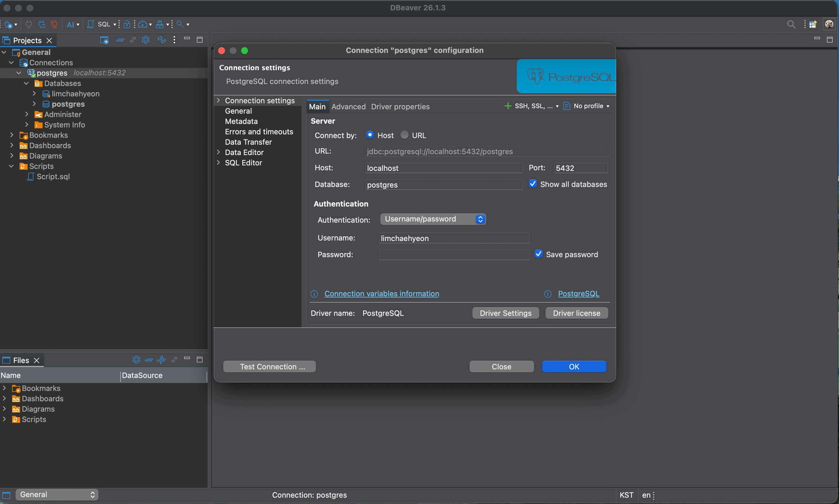Click the Projects panel refresh arrows icon
Screen dimensions: 839x504
tap(162, 40)
